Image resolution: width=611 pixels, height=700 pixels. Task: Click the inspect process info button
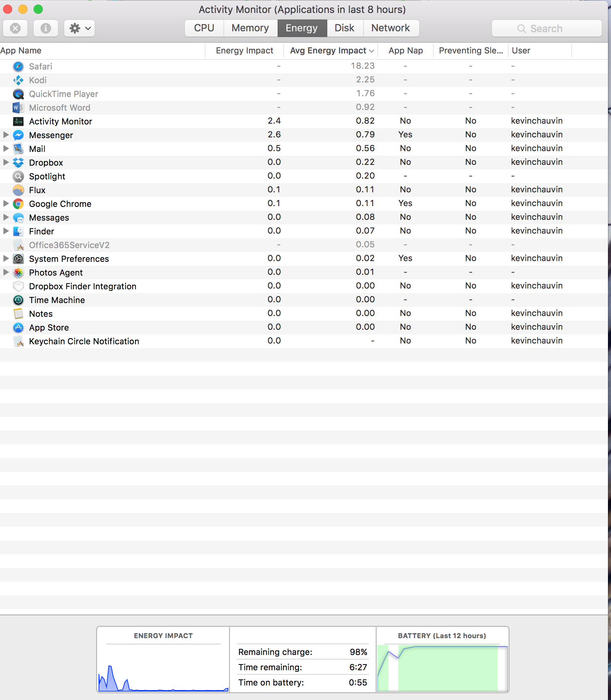click(46, 28)
